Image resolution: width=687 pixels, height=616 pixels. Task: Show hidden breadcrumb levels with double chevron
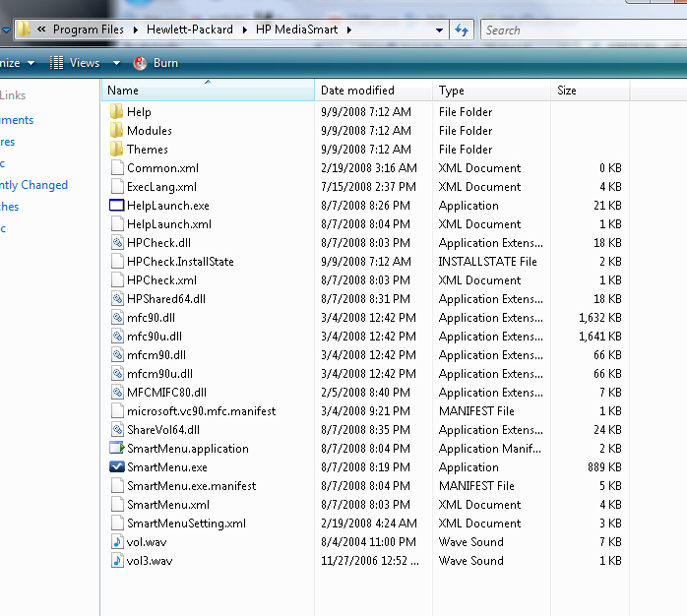point(41,30)
